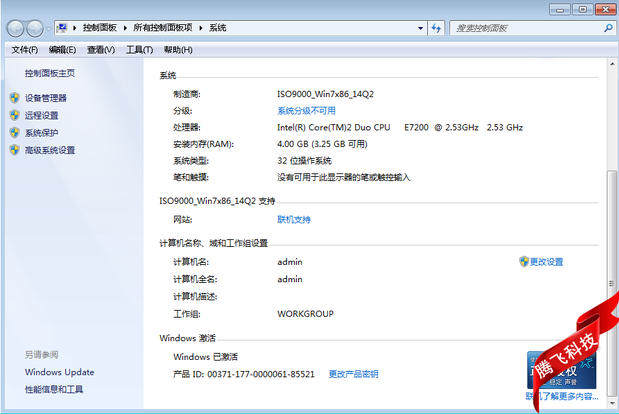
Task: Click the product ID 00371-177-0000061-85521
Action: 261,374
